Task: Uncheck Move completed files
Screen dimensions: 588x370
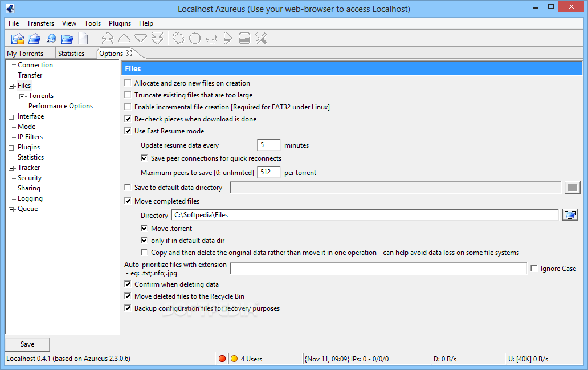Action: click(128, 201)
